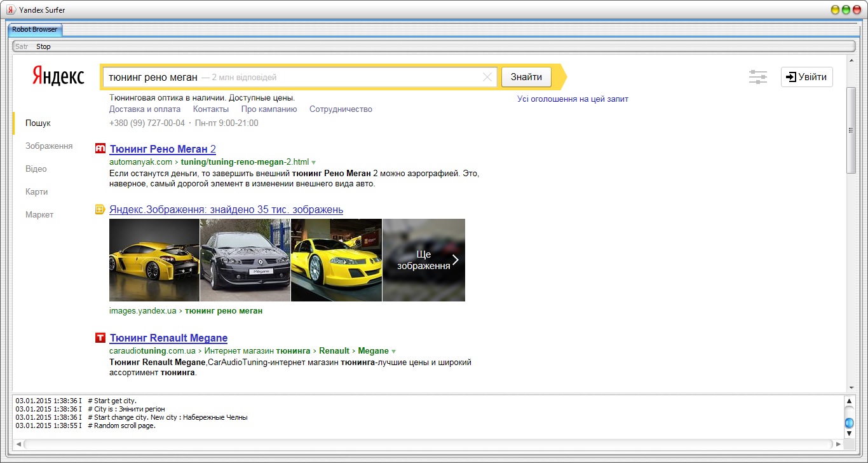Screen dimensions: 868x463
Task: Open Сотрудничество link
Action: point(341,109)
